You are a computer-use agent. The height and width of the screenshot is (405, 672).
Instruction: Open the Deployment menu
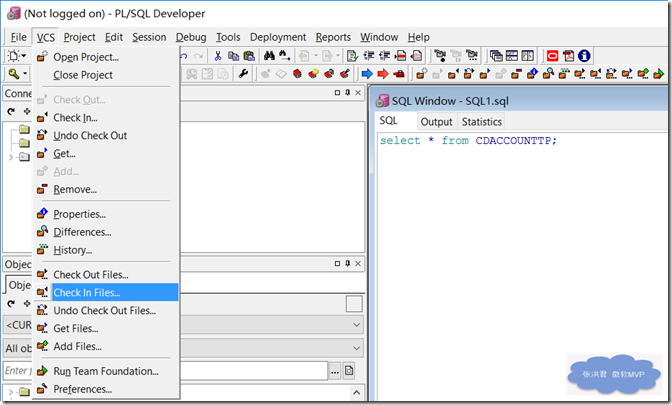coord(278,37)
